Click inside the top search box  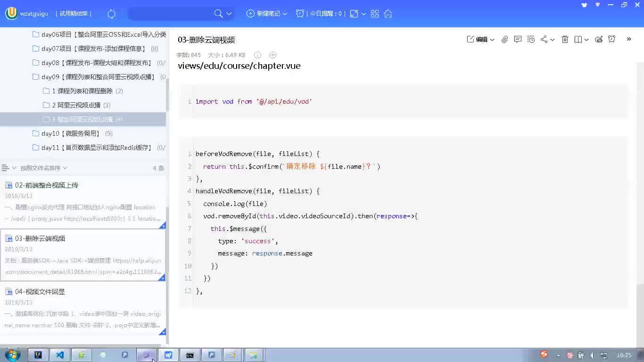[170, 14]
